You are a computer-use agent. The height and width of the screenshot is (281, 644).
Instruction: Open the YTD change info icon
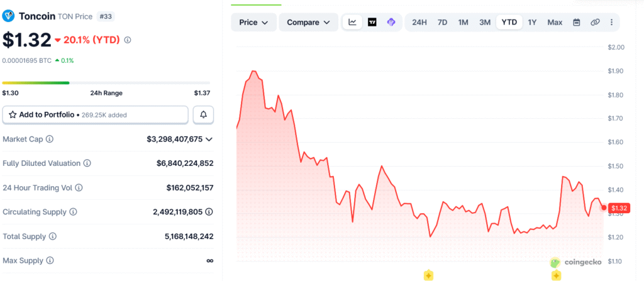click(128, 40)
